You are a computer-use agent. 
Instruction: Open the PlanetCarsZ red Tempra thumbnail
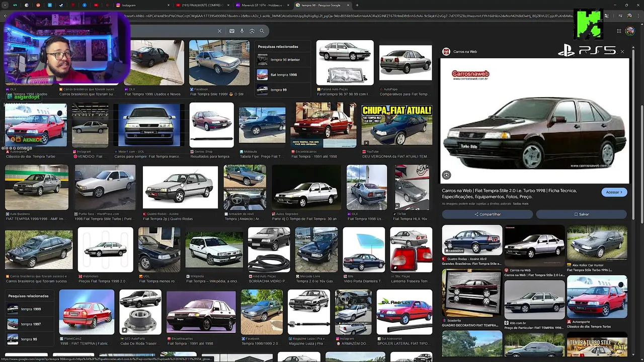click(x=87, y=312)
